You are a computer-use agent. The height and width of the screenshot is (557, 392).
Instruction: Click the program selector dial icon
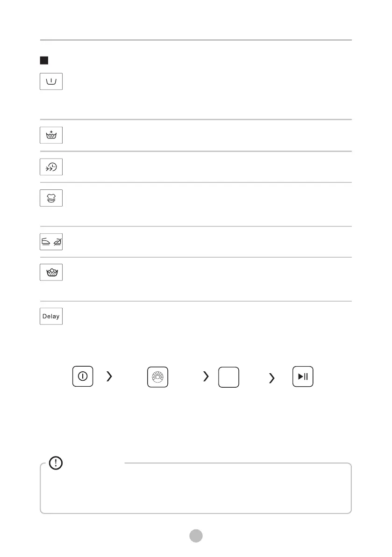pos(157,377)
